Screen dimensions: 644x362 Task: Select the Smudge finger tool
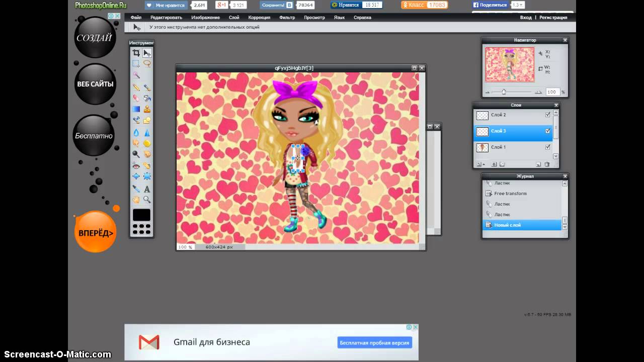pyautogui.click(x=136, y=143)
